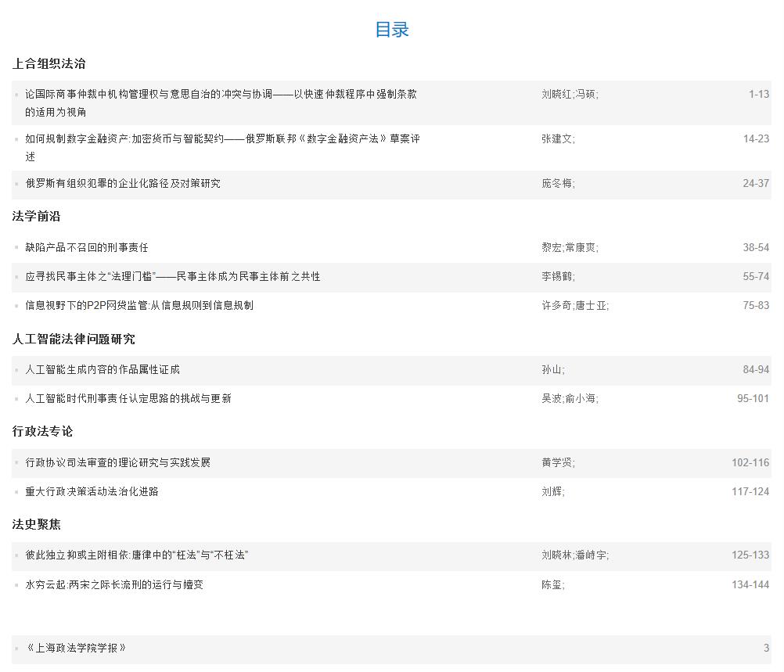Viewport: 784px width, 672px height.
Task: Select author 孙山
Action: [552, 370]
